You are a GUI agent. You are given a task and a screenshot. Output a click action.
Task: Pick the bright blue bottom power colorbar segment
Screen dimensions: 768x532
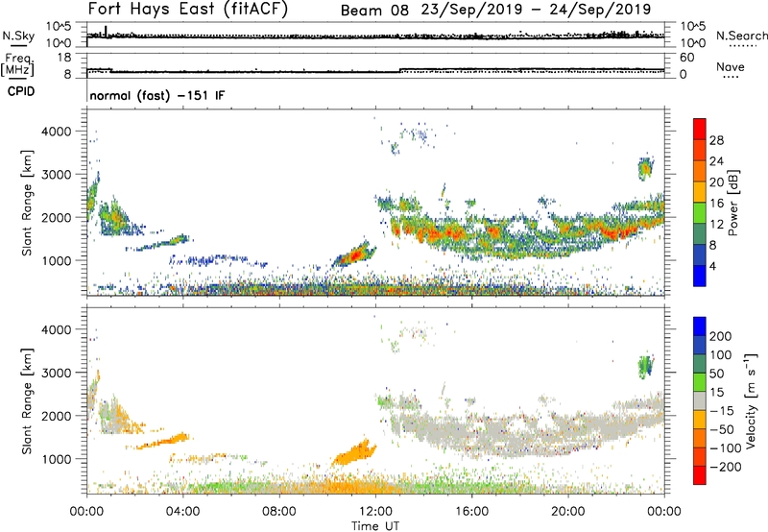700,276
